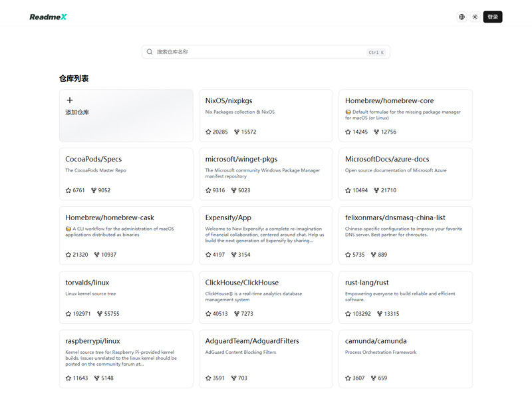
Task: Click the 登录 login button
Action: [492, 17]
